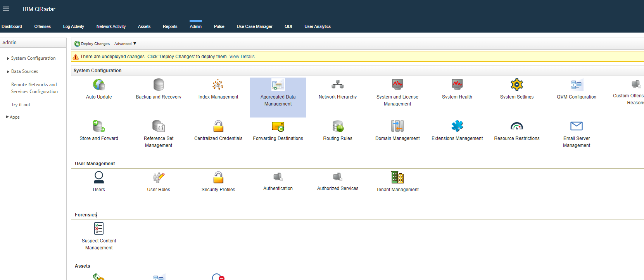Open Store and Forward icon
644x280 pixels.
(x=99, y=126)
